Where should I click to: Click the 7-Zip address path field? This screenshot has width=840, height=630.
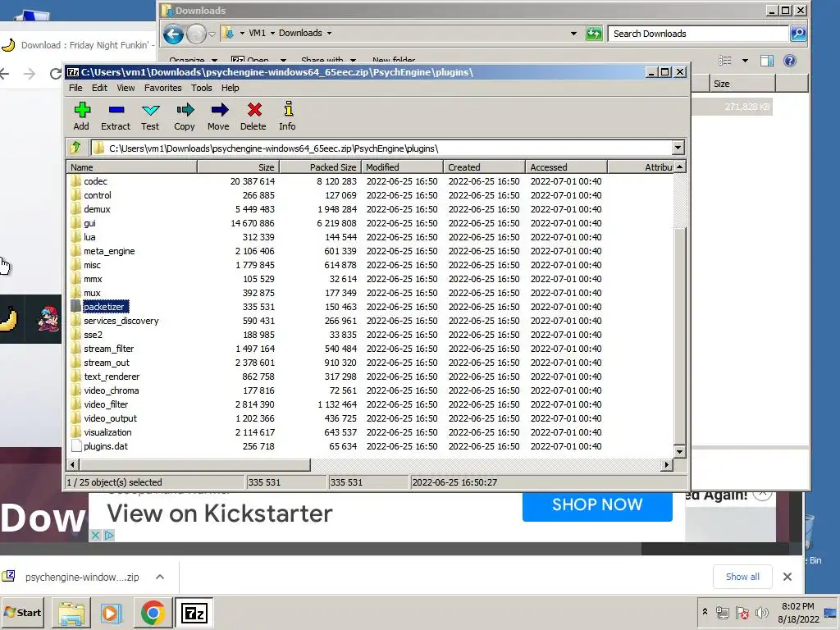pyautogui.click(x=381, y=148)
